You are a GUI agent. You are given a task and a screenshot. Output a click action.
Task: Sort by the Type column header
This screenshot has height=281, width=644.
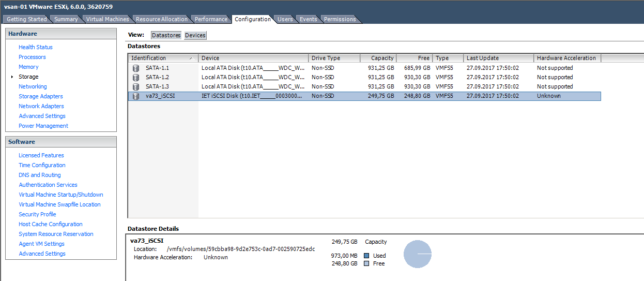pos(448,58)
